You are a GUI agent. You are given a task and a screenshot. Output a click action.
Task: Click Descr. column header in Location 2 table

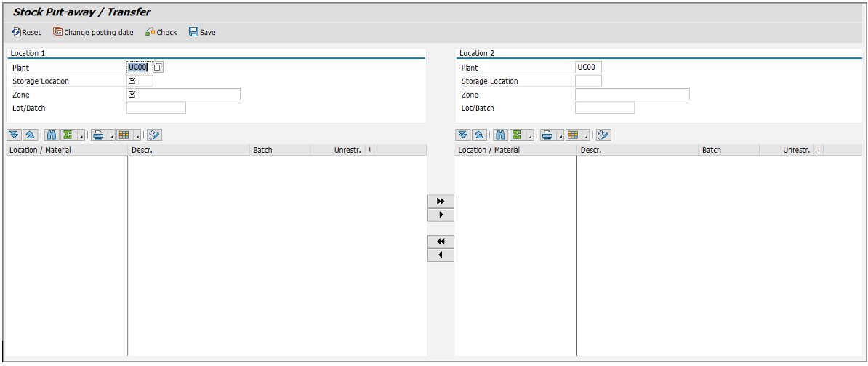tap(638, 150)
